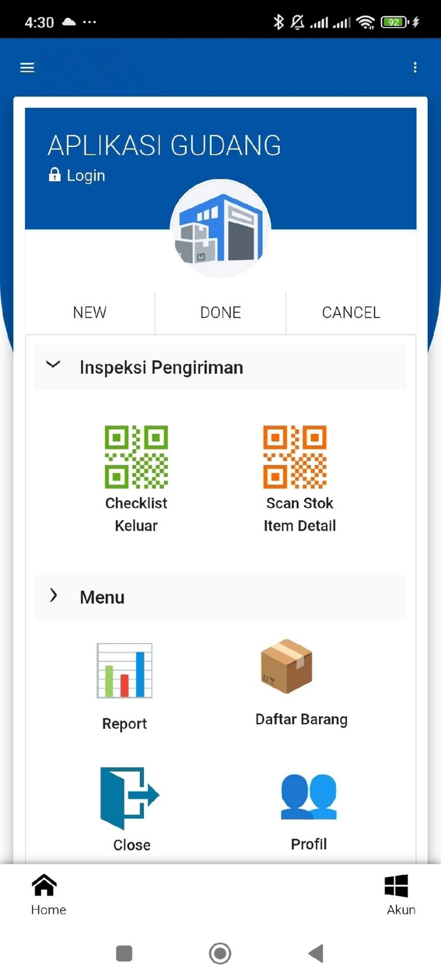Tap the warehouse logo avatar

point(221,228)
